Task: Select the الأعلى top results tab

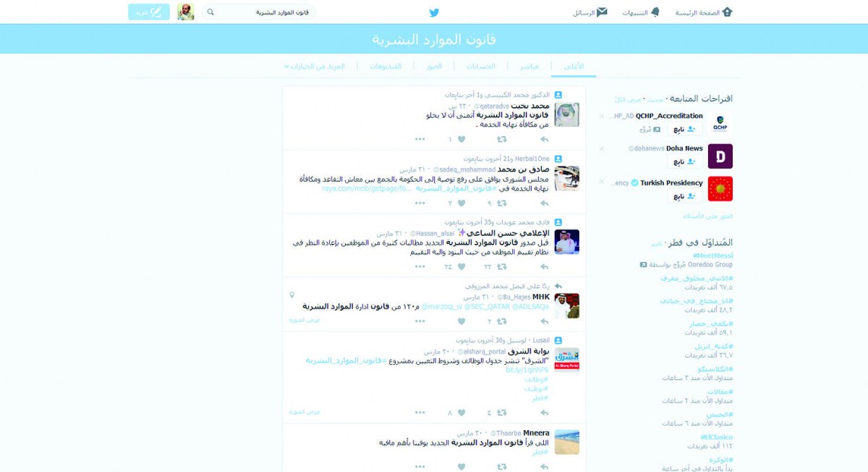Action: [x=574, y=66]
